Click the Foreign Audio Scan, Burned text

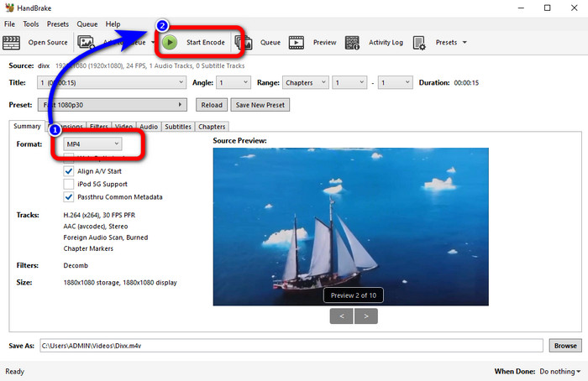(106, 237)
